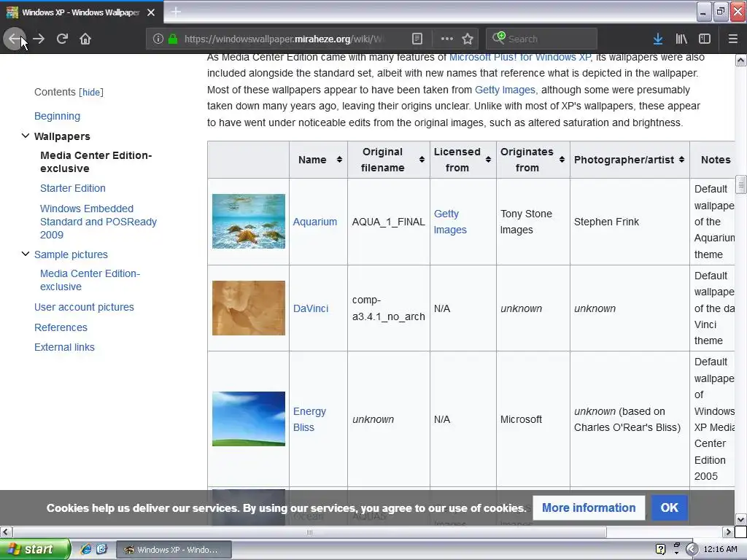Screen dimensions: 747x560
Task: Open Media Center Edition-exclusive under Sample pictures
Action: click(90, 280)
